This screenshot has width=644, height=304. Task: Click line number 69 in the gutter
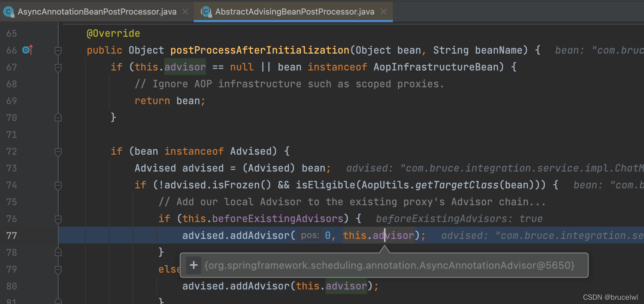pyautogui.click(x=12, y=101)
